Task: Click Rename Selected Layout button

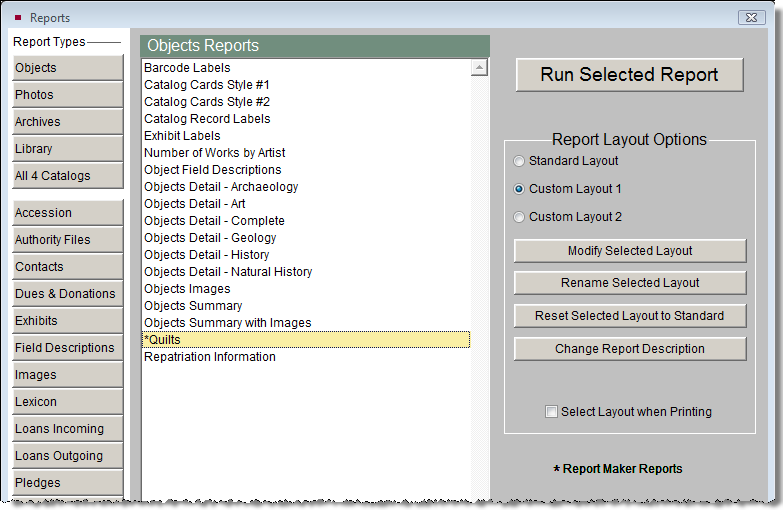Action: coord(629,283)
